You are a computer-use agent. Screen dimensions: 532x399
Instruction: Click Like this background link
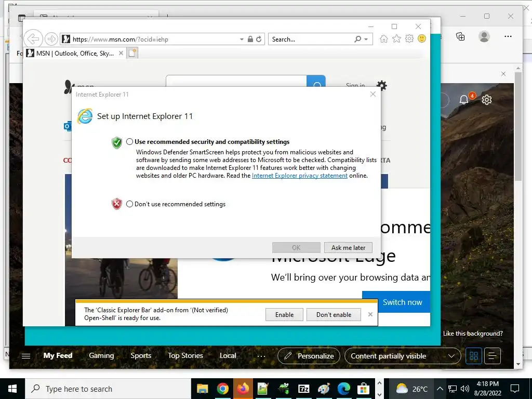[473, 334]
